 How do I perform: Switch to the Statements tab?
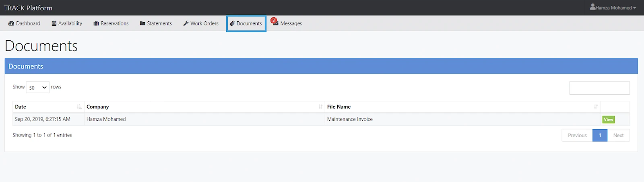159,23
